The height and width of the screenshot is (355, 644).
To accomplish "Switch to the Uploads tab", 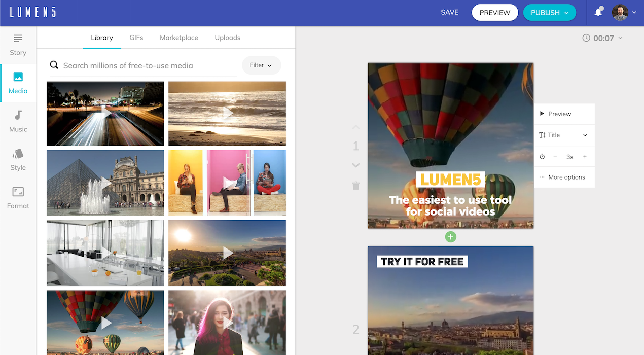I will [228, 38].
